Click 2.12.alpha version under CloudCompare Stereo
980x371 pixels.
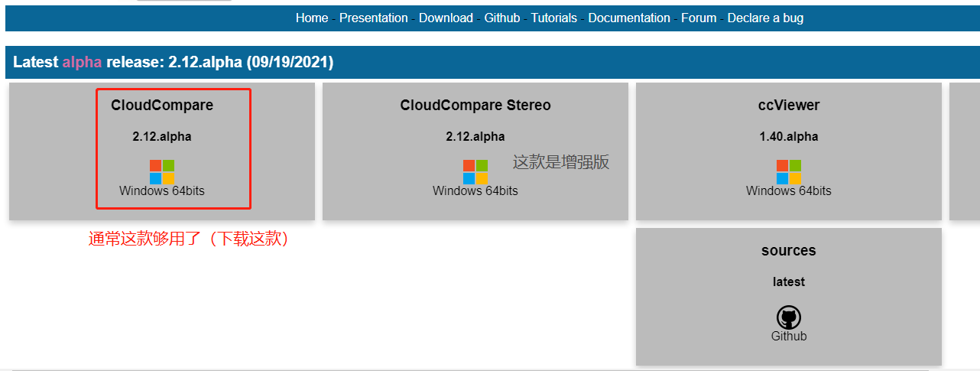[475, 137]
